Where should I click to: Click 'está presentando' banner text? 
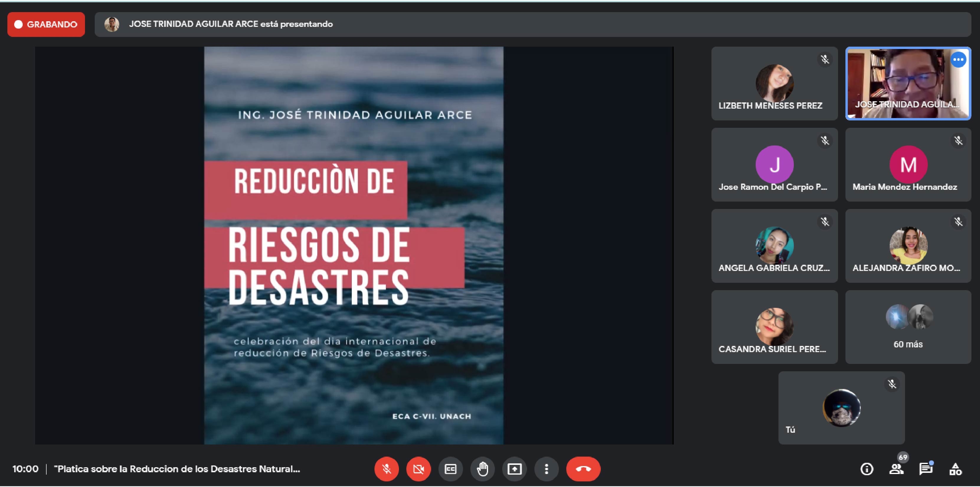click(x=296, y=24)
